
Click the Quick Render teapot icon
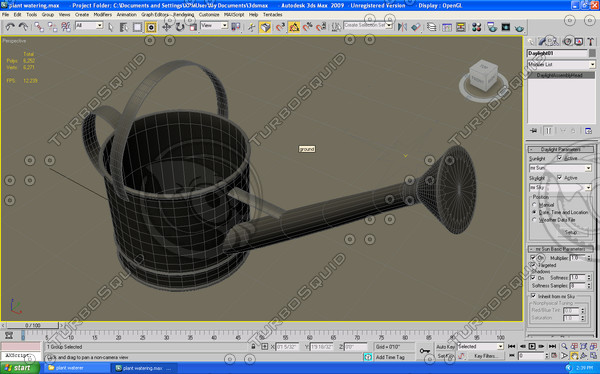pyautogui.click(x=519, y=28)
